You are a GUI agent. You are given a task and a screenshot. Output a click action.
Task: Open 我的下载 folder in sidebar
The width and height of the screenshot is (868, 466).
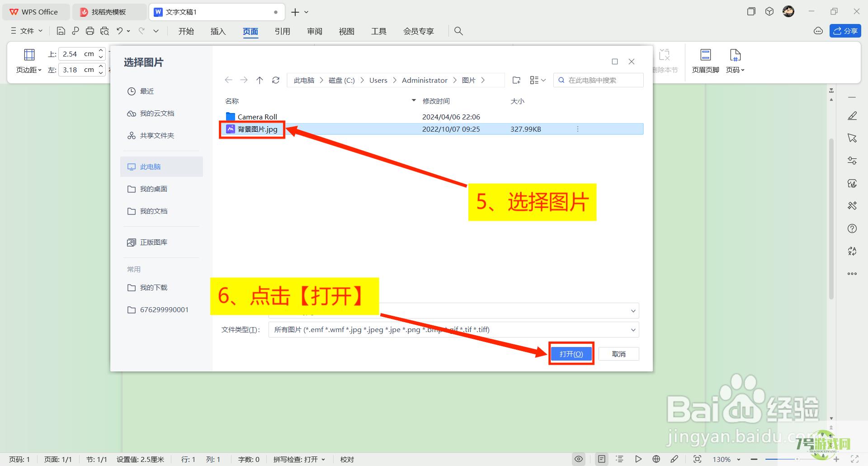[162, 288]
